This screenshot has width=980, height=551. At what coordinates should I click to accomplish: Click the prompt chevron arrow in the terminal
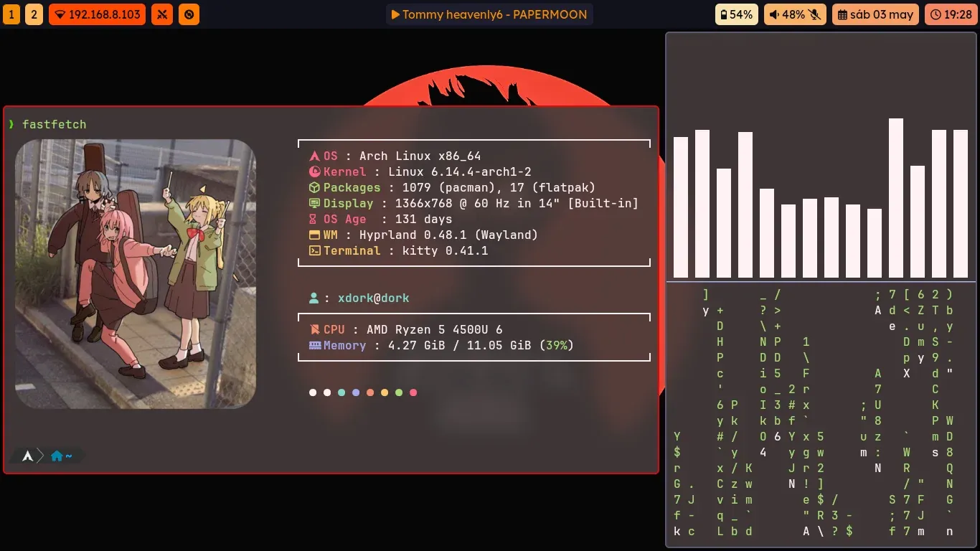point(41,455)
